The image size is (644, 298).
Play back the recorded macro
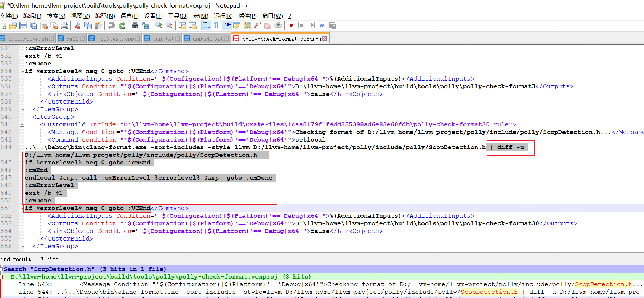(312, 25)
